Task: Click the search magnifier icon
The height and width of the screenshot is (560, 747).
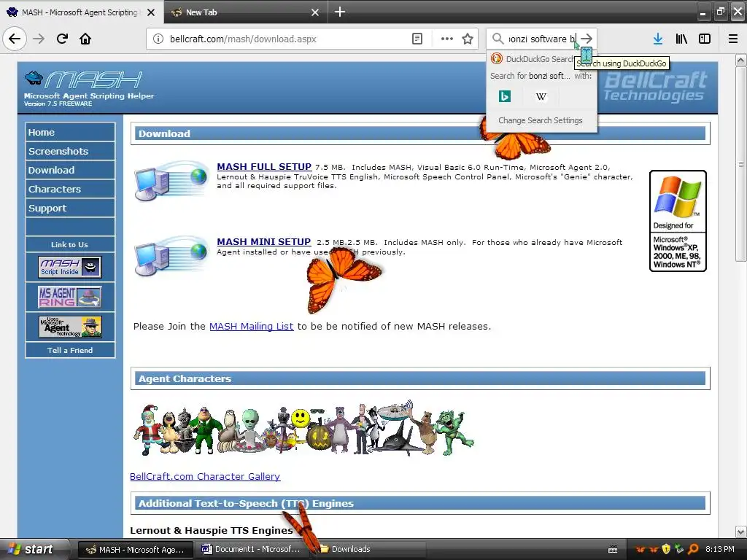Action: point(498,39)
